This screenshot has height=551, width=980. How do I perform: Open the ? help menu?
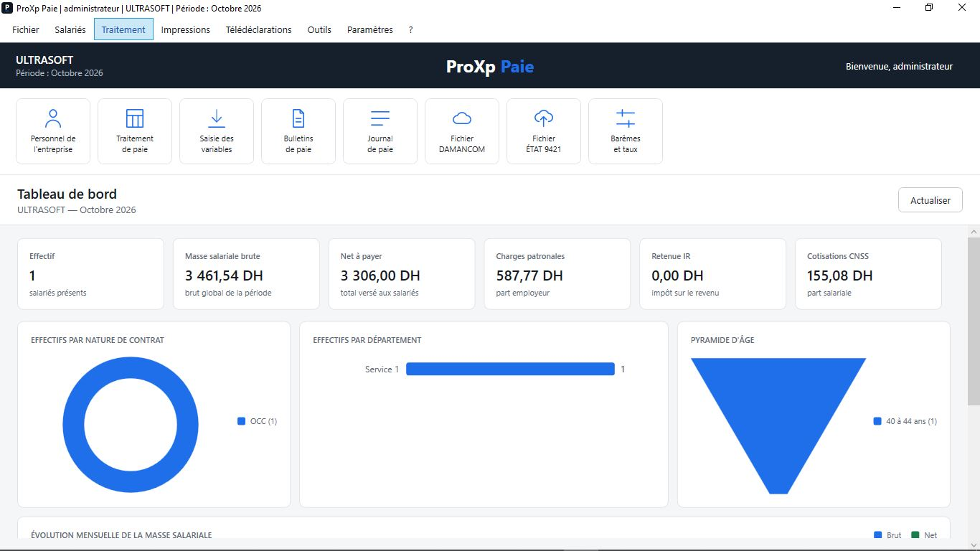click(411, 29)
